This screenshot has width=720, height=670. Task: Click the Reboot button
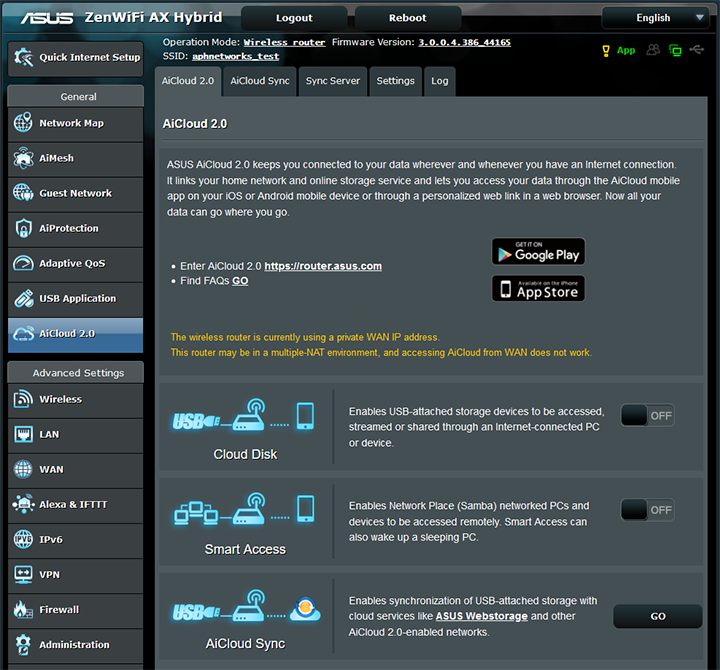pos(407,18)
